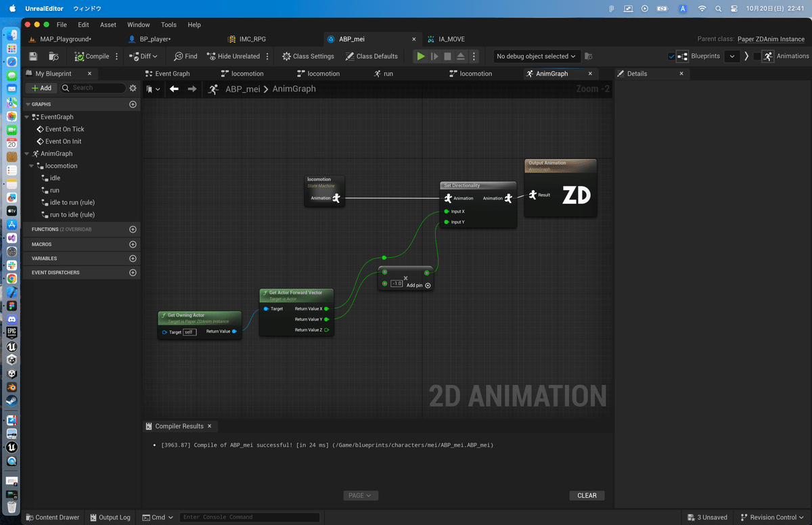This screenshot has height=525, width=812.
Task: Click the My Blueprint panel settings gear
Action: 133,87
